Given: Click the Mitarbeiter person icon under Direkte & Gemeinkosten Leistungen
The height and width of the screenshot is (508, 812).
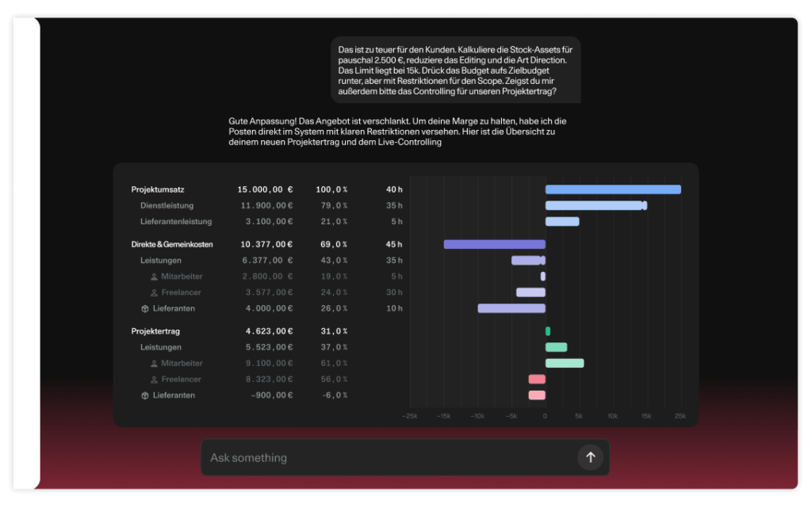Looking at the screenshot, I should point(154,277).
